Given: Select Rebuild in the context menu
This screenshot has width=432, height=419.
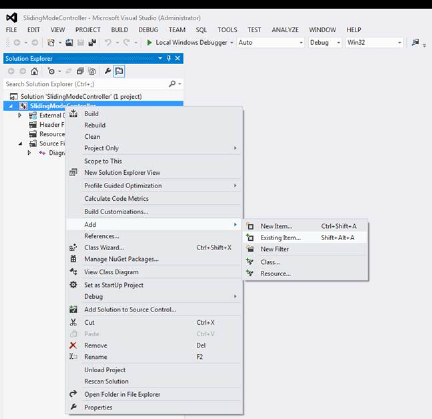Looking at the screenshot, I should coord(95,125).
